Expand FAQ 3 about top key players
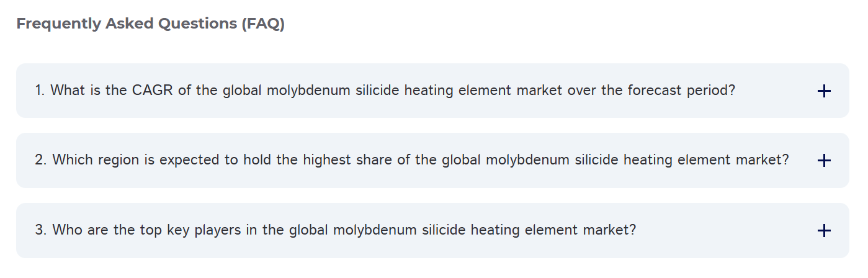Screen dimensions: 868x278 click(335, 230)
